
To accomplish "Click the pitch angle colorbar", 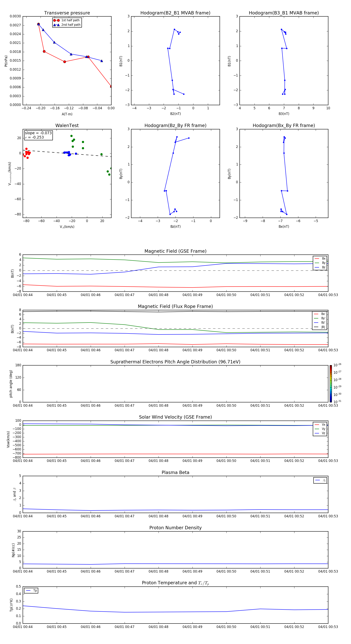I will 331,384.
